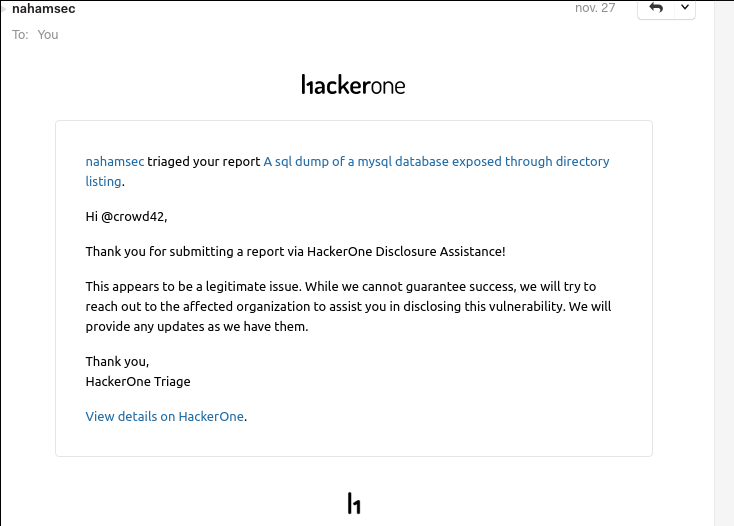Open the nahamsec profile link in message body
The height and width of the screenshot is (526, 734).
coord(115,161)
